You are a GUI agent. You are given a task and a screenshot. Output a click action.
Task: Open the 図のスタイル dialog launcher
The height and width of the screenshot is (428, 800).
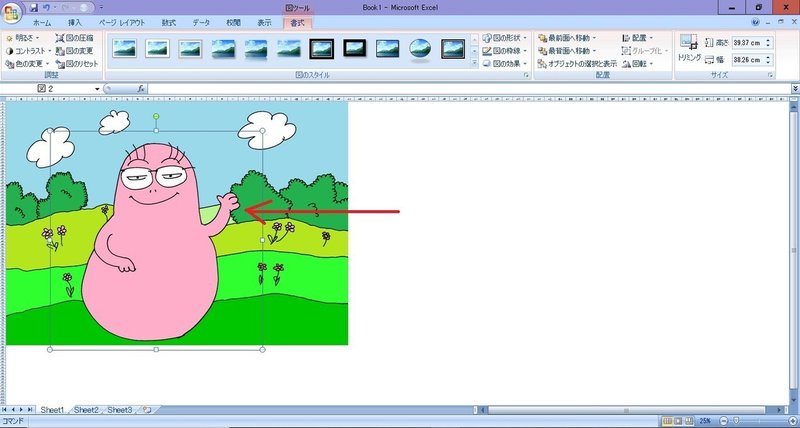526,75
